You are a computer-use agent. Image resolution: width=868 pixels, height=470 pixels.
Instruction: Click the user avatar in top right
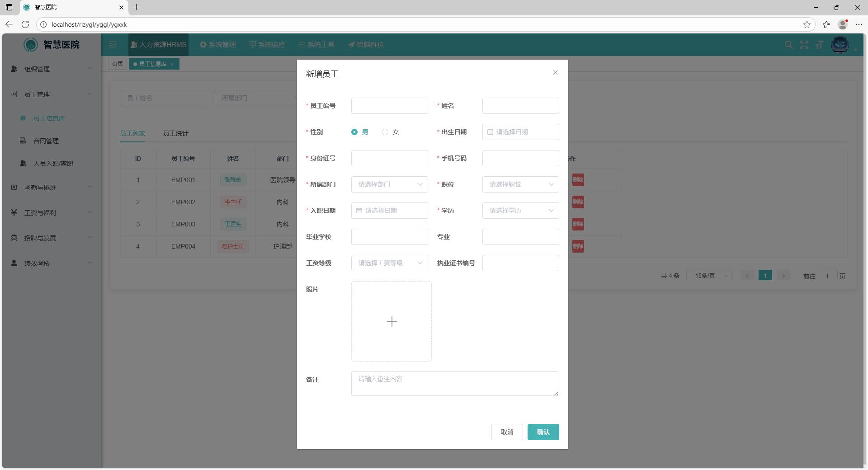tap(840, 45)
